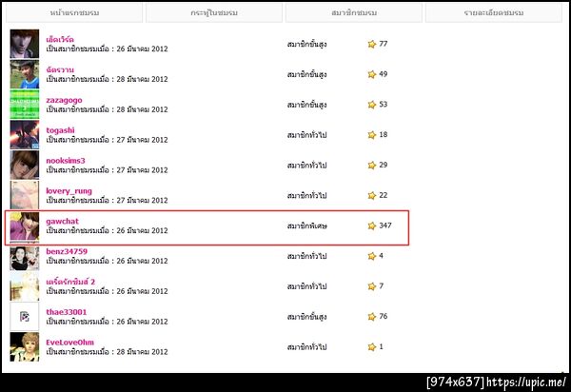Screen dimensions: 571x392
Task: Click EveLoveOhm's สมาชิกทั่วไป role label
Action: pyautogui.click(x=306, y=347)
